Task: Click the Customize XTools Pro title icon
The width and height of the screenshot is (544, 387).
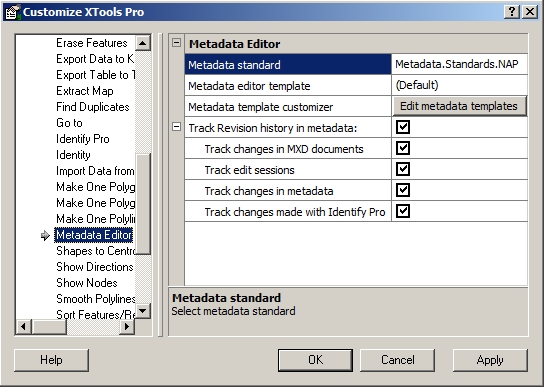Action: 12,12
